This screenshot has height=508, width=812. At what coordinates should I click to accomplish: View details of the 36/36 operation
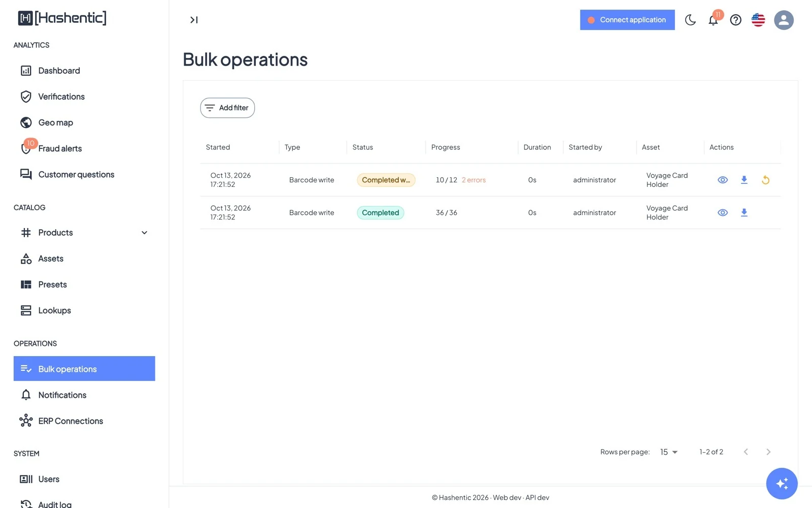(x=723, y=212)
